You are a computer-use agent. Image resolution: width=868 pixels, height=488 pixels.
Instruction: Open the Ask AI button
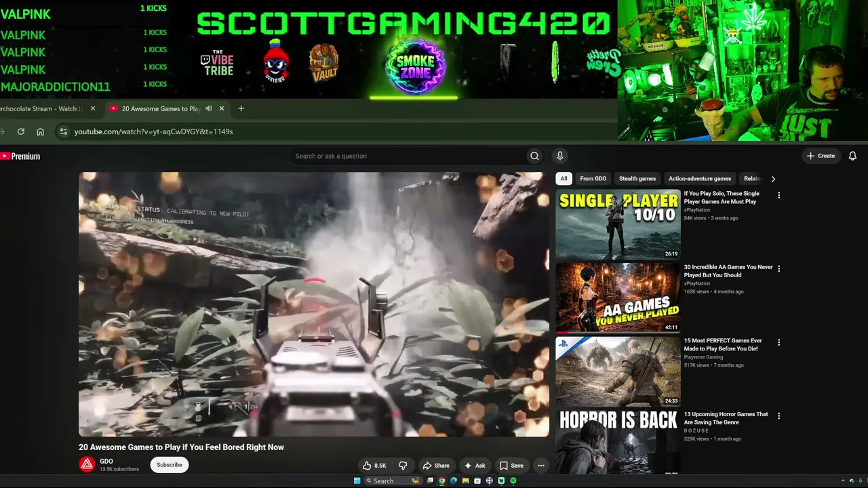474,466
